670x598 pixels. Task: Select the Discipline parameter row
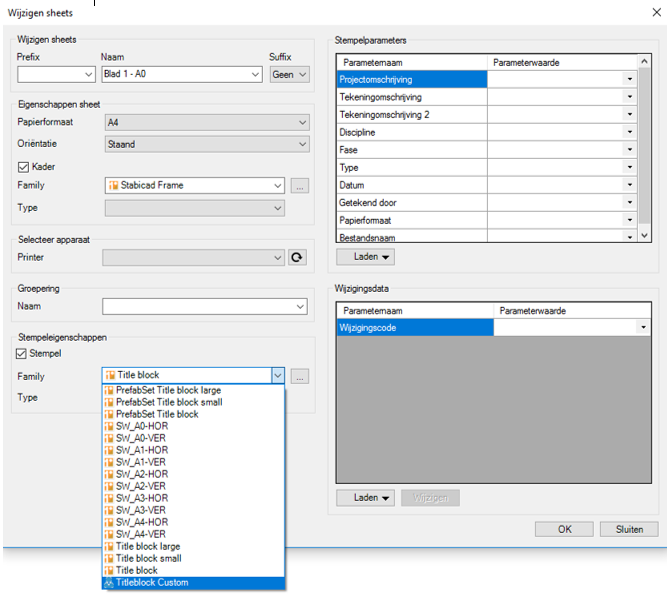click(412, 133)
